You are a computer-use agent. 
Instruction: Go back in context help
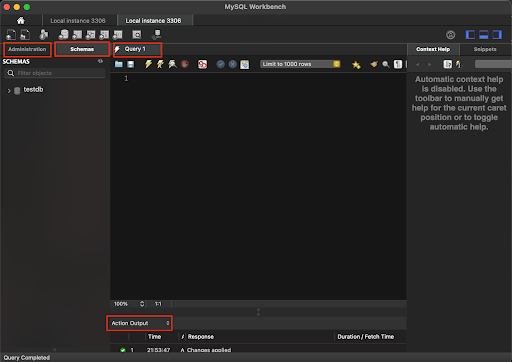pyautogui.click(x=418, y=64)
